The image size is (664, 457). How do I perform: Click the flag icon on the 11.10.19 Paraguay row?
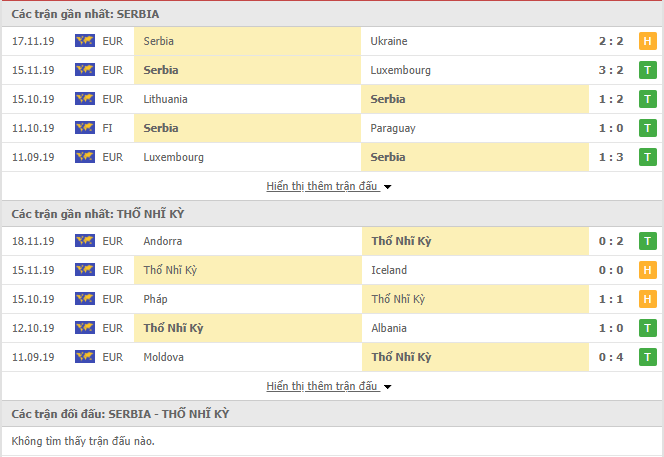point(85,127)
